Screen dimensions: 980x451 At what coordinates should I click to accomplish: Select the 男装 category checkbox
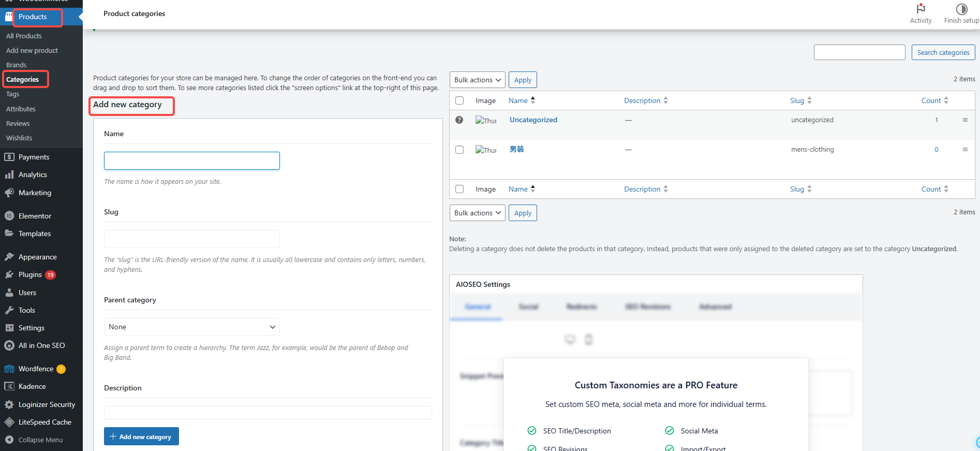pos(459,150)
